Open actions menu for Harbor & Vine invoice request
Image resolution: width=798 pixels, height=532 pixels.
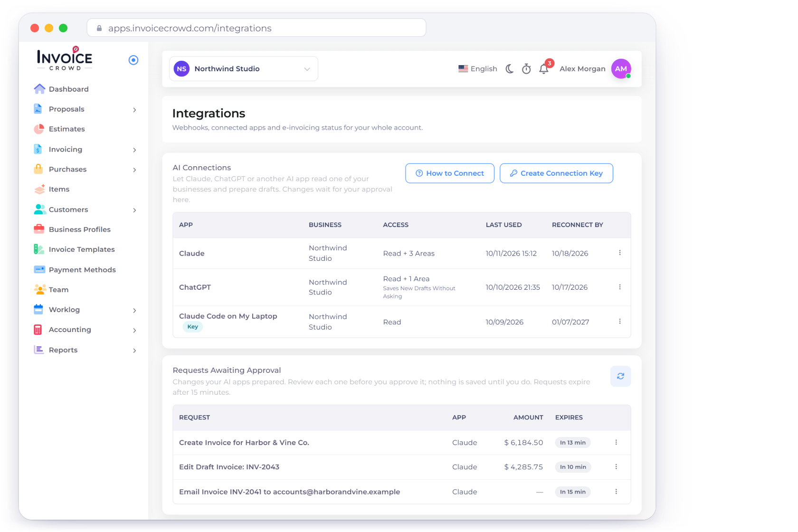(616, 443)
